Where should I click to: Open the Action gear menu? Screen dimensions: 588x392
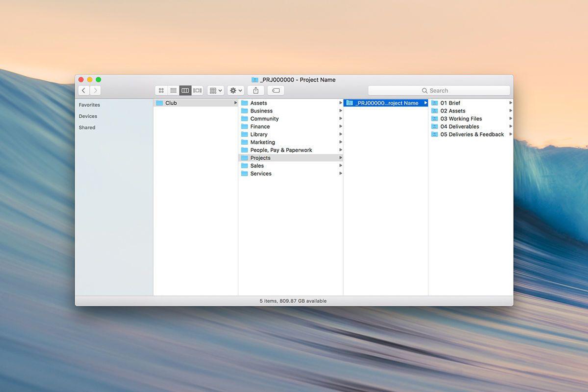point(235,90)
